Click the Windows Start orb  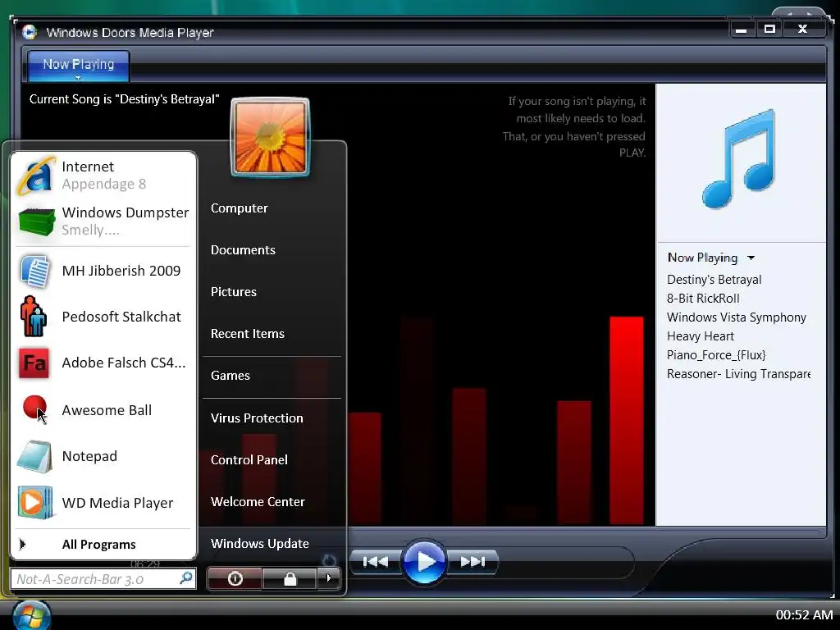click(x=31, y=615)
